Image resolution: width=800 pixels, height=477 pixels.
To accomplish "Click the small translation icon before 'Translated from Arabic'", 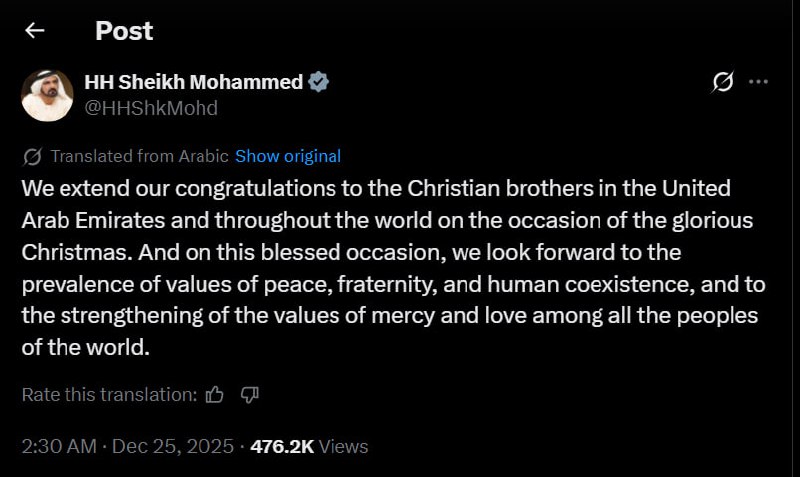I will pyautogui.click(x=32, y=156).
